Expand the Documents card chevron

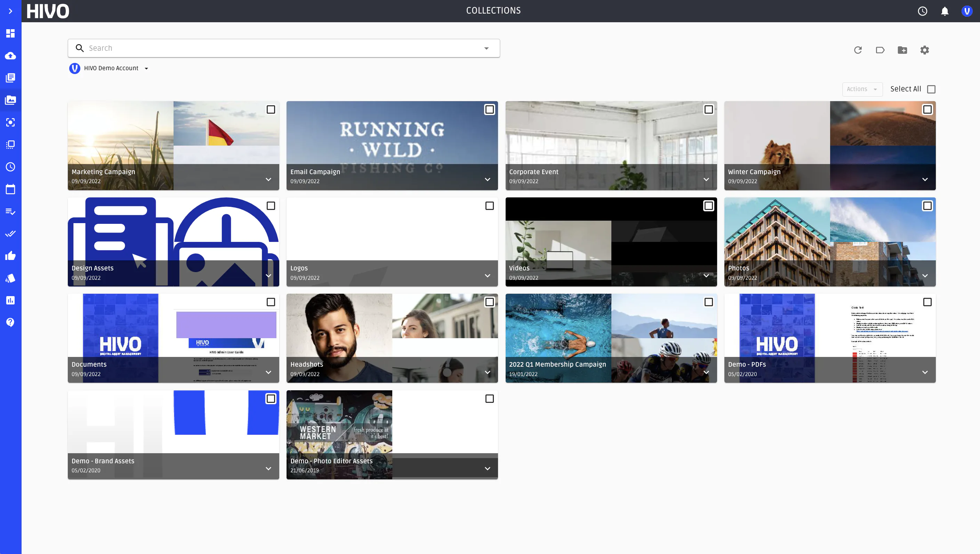268,372
